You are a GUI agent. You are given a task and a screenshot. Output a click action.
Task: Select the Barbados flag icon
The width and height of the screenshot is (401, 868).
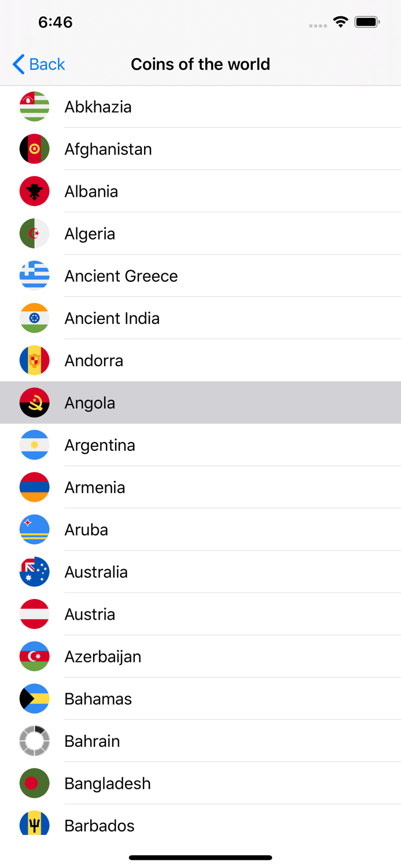click(34, 825)
